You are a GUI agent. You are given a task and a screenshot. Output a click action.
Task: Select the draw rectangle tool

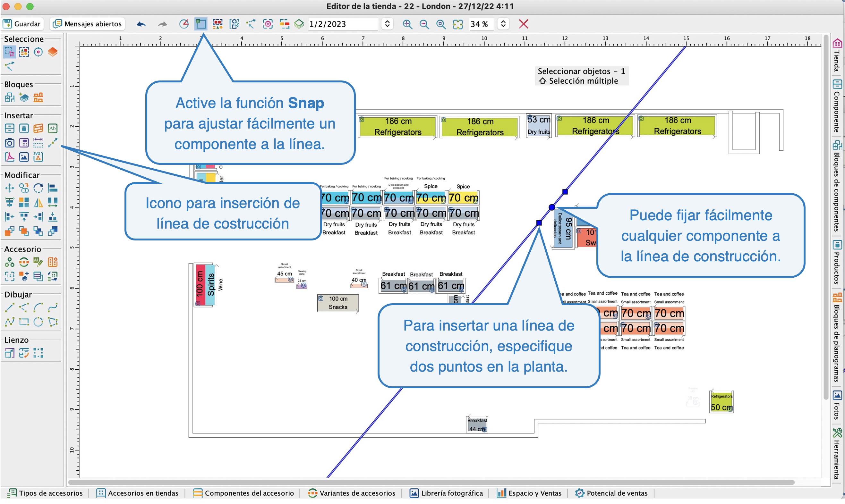[x=24, y=322]
